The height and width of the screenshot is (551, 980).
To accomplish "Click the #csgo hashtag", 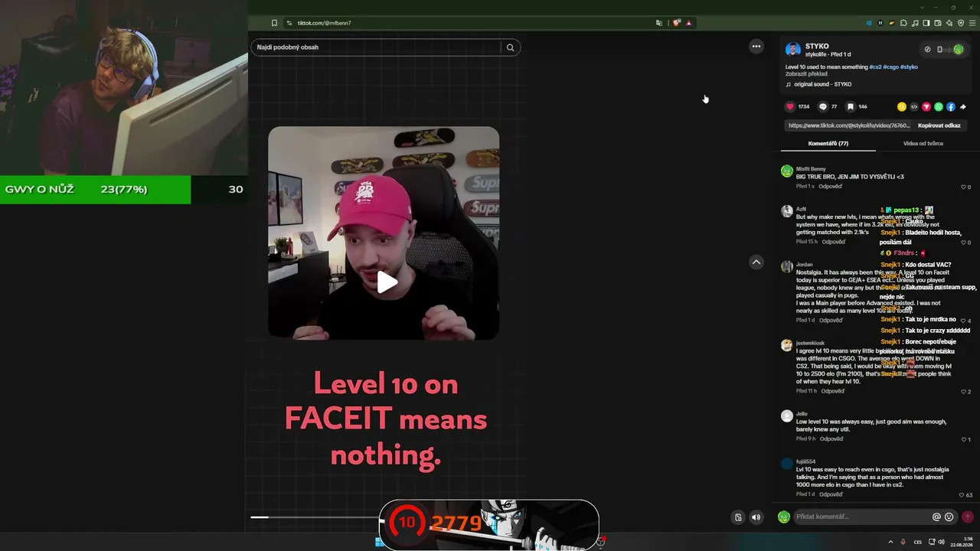I will click(891, 67).
